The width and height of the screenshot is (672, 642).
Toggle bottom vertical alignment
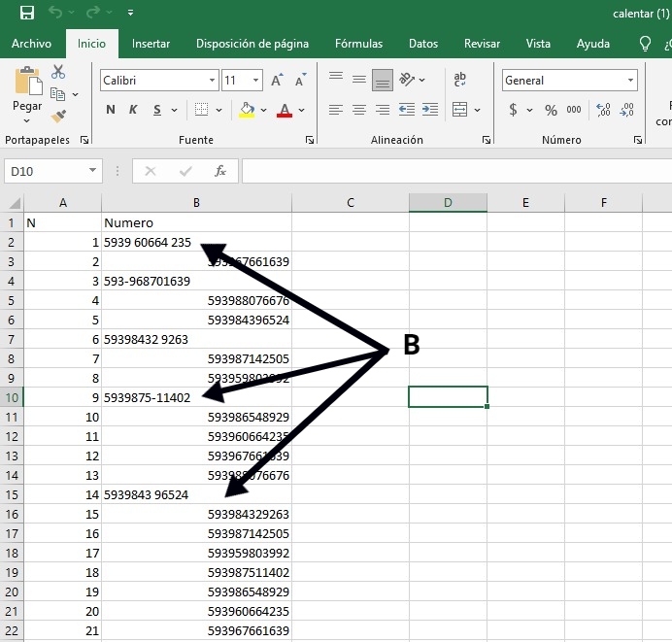[x=383, y=81]
